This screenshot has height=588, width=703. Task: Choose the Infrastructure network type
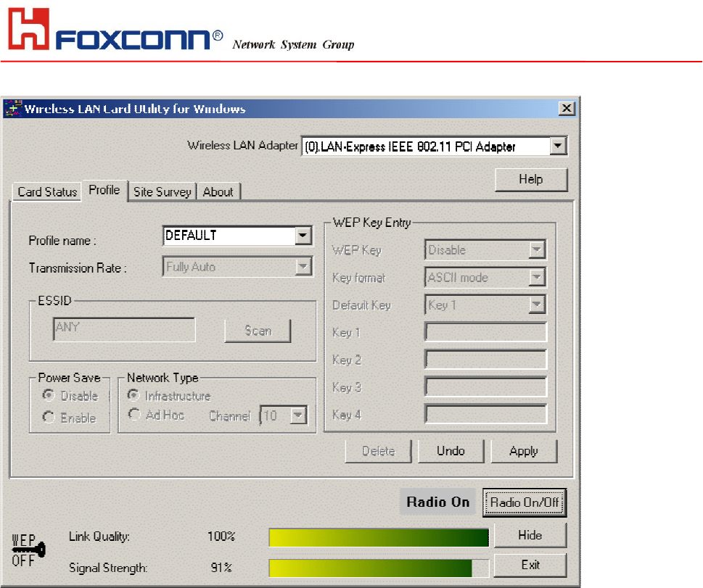133,395
